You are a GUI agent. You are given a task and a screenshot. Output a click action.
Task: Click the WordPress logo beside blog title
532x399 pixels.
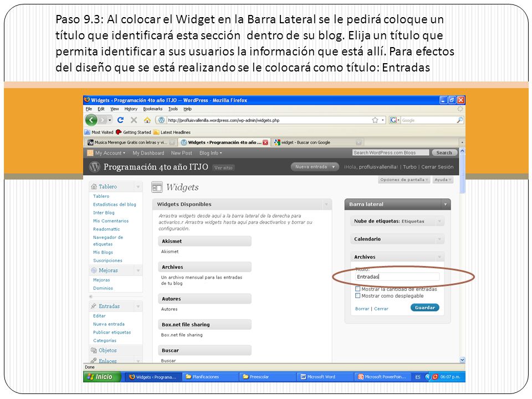pos(95,167)
